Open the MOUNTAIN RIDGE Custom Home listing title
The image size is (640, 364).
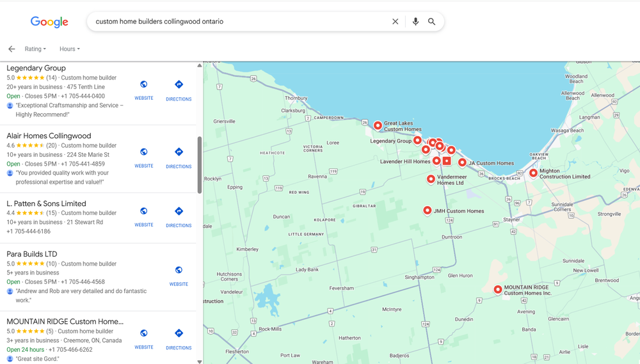point(65,322)
